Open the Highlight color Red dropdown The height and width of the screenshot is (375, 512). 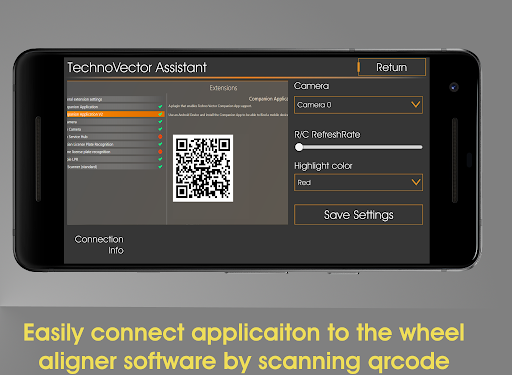coord(358,182)
